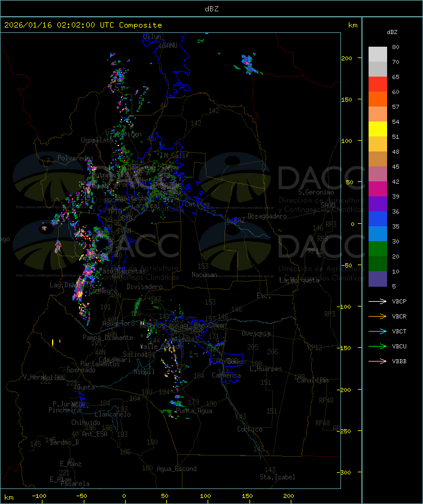Click the green VBCU arrow icon
The width and height of the screenshot is (423, 504).
[378, 346]
